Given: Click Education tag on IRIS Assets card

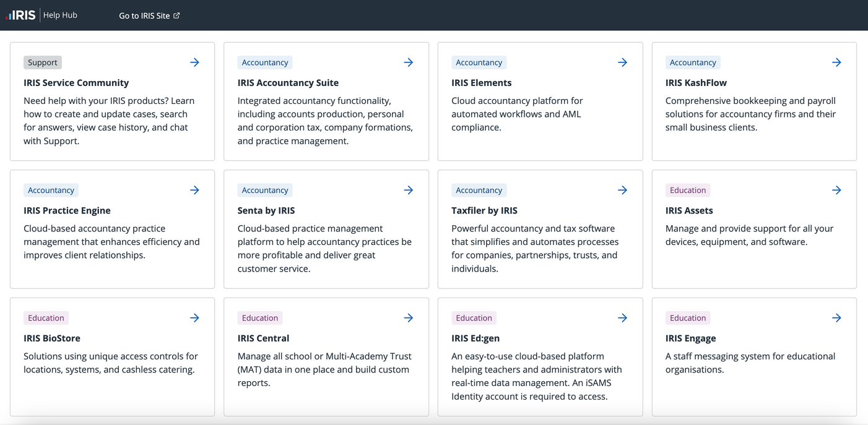Looking at the screenshot, I should [x=687, y=191].
